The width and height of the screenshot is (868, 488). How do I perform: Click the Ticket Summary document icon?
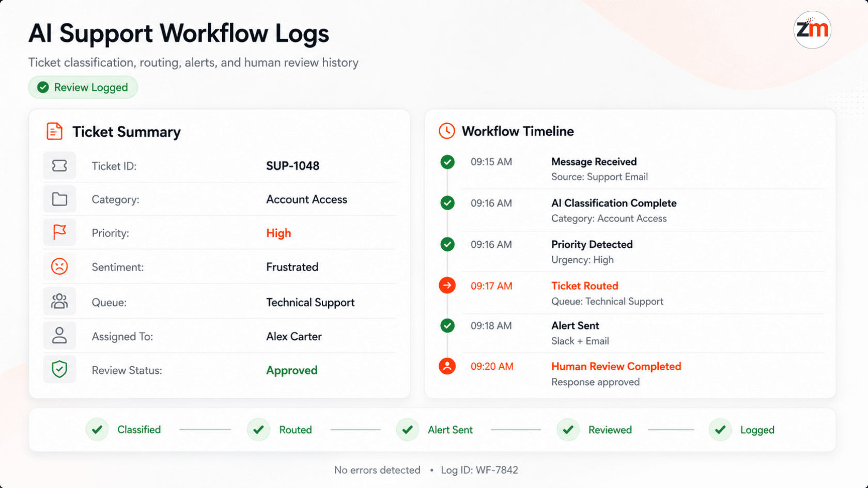(x=54, y=131)
